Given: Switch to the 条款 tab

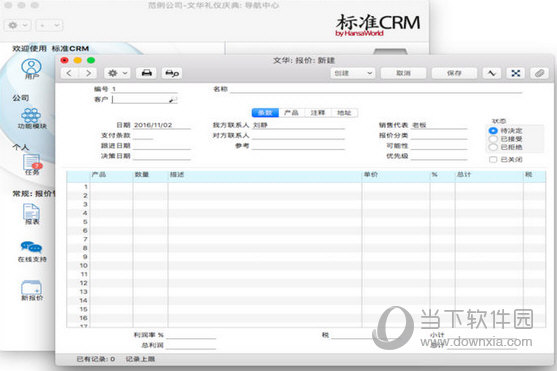Looking at the screenshot, I should click(x=265, y=113).
